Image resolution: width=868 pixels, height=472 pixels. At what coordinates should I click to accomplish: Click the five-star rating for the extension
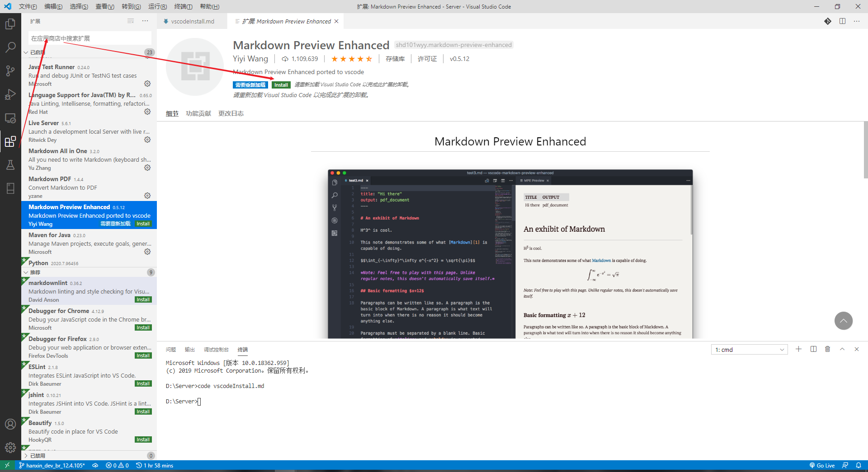point(352,59)
